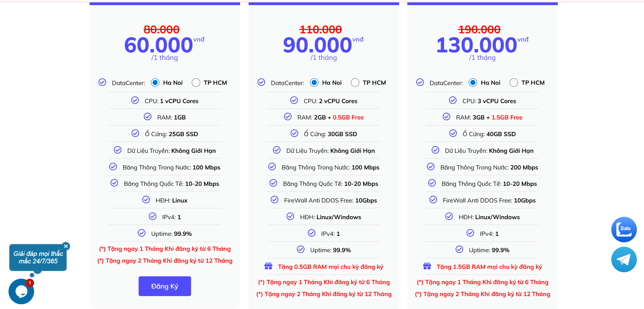The width and height of the screenshot is (644, 309).
Task: Click checkmark icon beside RAM: 2GB
Action: (x=288, y=117)
